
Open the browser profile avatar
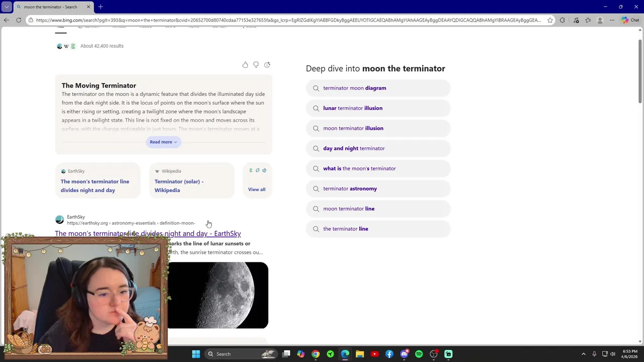pos(600,20)
